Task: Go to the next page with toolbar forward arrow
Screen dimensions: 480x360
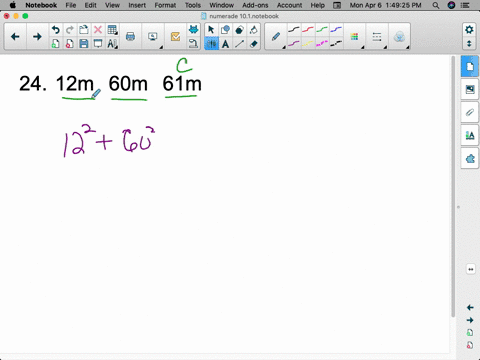Action: click(37, 37)
